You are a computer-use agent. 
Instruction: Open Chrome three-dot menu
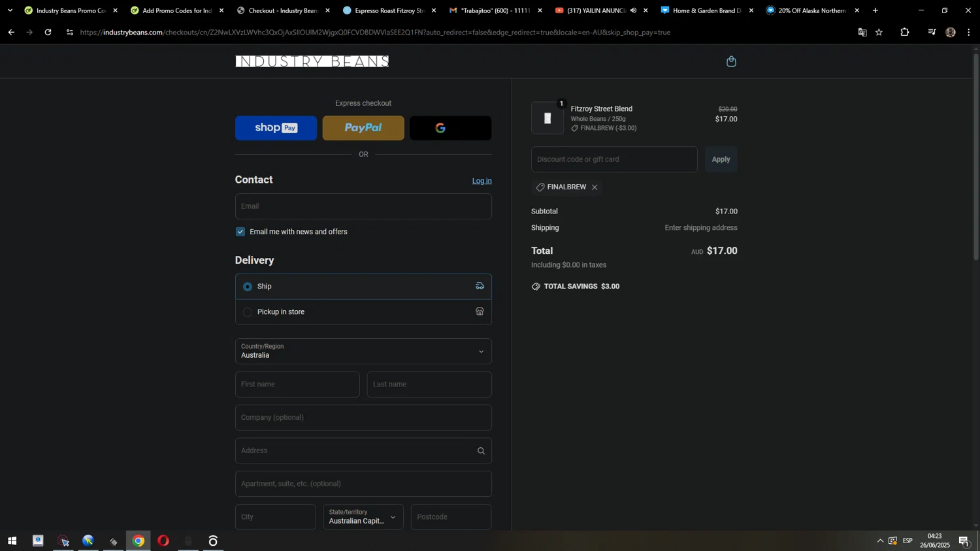(x=969, y=32)
